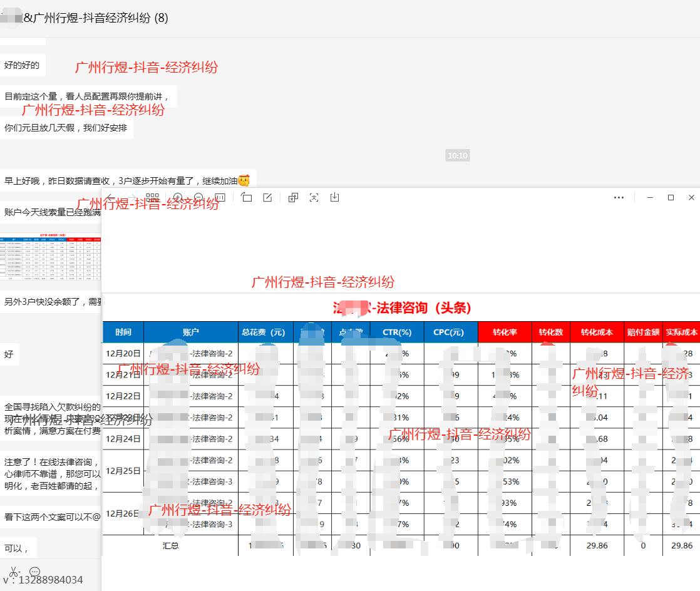Show image at actual 1:1 size
700x591 pixels.
(x=220, y=197)
